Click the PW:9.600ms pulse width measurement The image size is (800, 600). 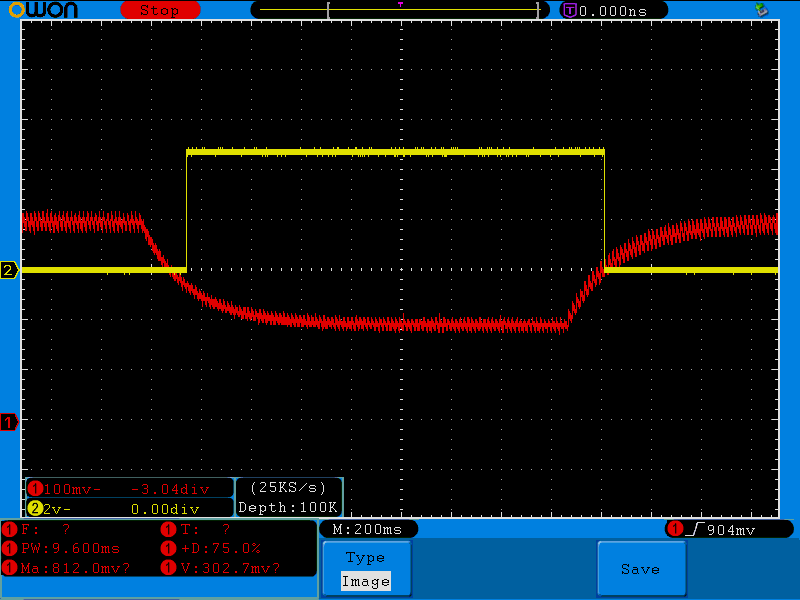[x=70, y=548]
